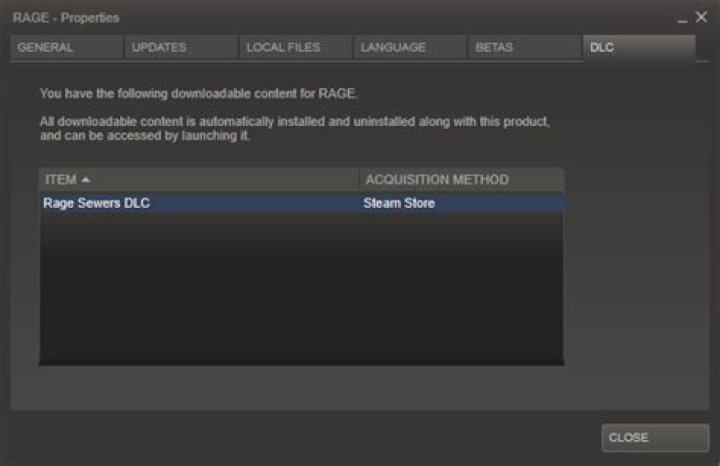720x466 pixels.
Task: Go to the Language tab
Action: 410,47
